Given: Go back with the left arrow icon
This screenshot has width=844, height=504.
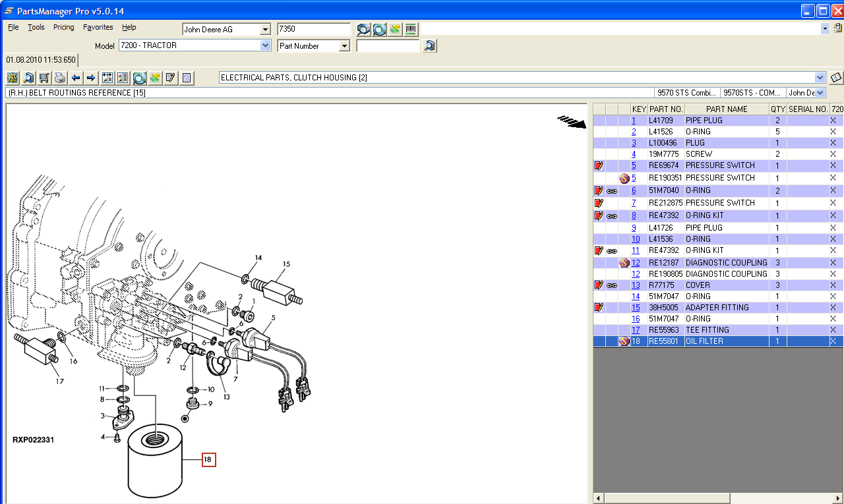Looking at the screenshot, I should (76, 78).
